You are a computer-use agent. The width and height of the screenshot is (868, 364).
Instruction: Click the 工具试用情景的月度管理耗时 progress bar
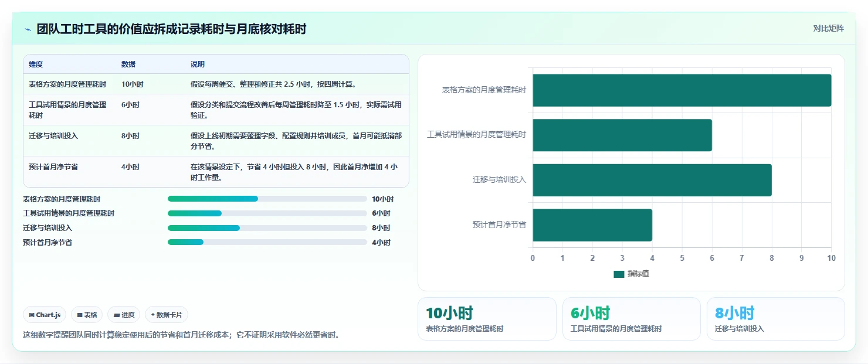pyautogui.click(x=267, y=213)
